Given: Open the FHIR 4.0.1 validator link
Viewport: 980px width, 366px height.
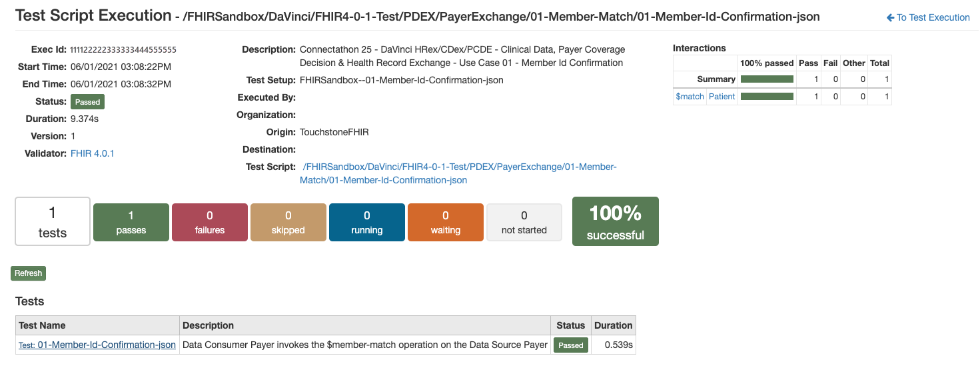Looking at the screenshot, I should tap(93, 153).
